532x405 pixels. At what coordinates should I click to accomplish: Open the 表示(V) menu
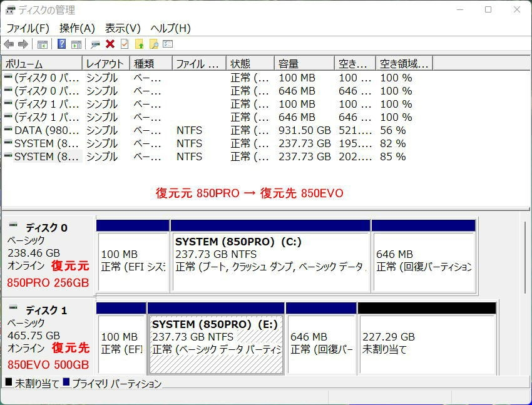123,28
